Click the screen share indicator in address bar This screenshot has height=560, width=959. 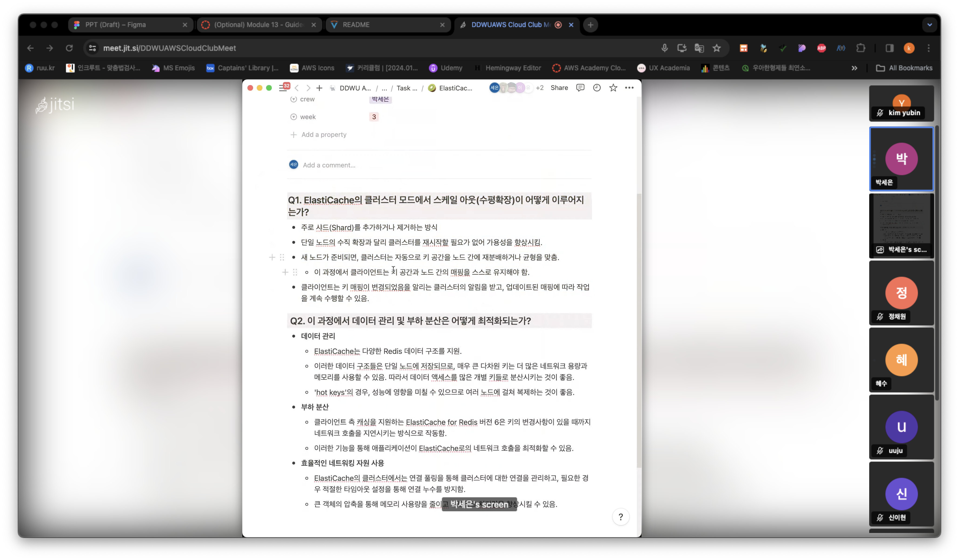point(682,48)
